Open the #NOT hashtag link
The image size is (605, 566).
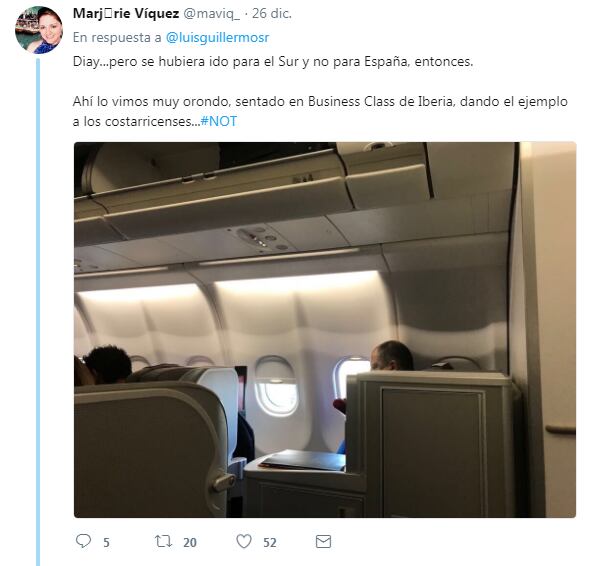(219, 121)
